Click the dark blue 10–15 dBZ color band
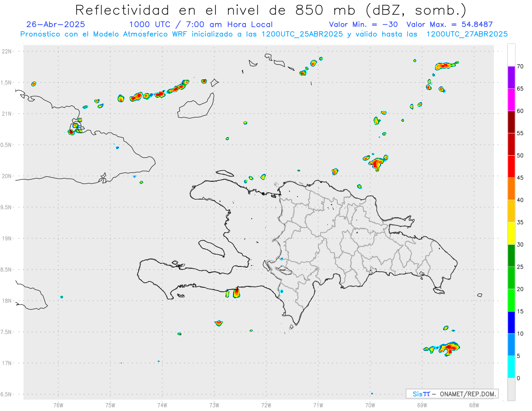532x411 pixels. point(511,322)
